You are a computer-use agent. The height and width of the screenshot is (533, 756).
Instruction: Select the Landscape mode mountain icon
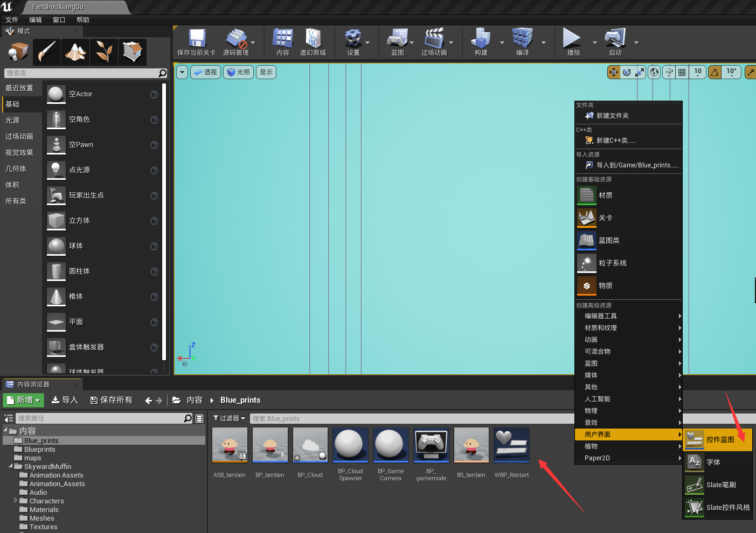point(75,52)
